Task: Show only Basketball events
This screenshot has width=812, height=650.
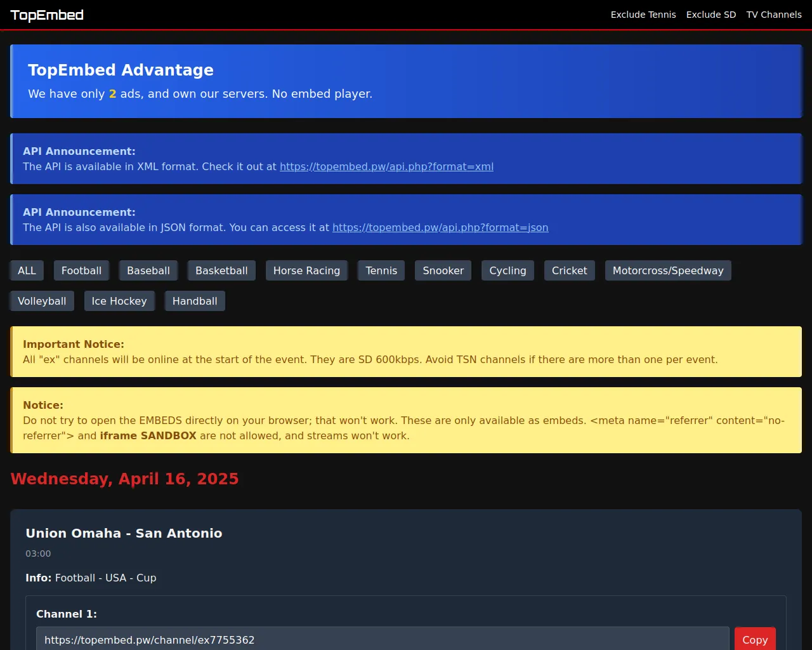Action: tap(221, 270)
